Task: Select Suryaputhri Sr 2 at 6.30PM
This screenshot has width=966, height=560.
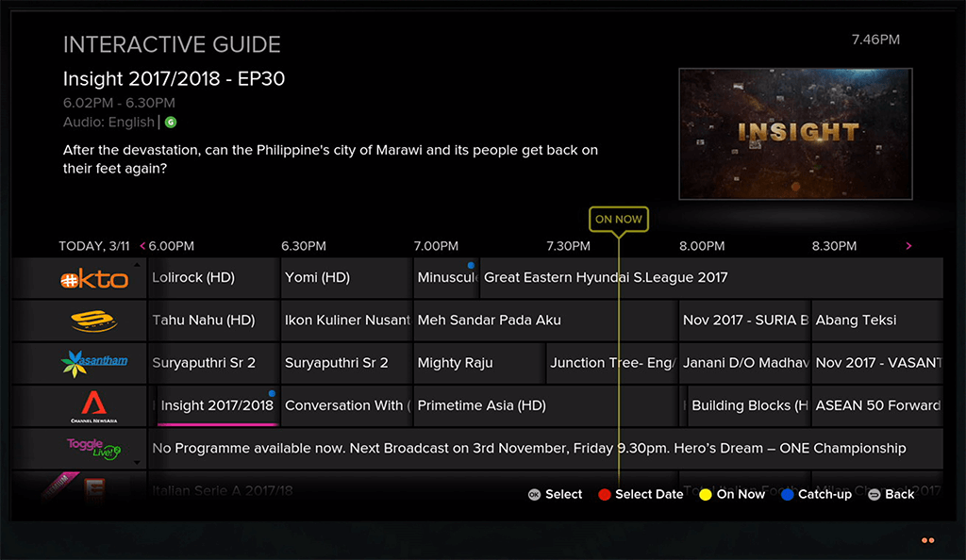Action: click(346, 363)
